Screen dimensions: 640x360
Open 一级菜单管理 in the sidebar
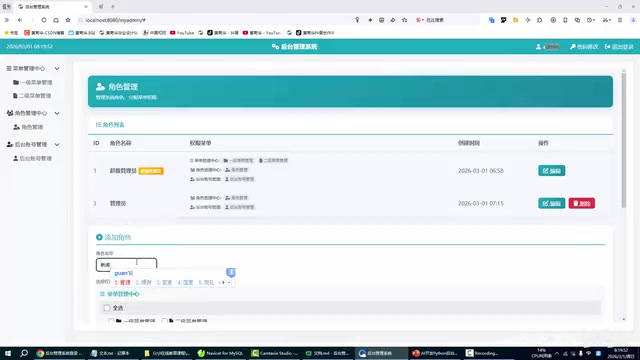click(x=33, y=82)
